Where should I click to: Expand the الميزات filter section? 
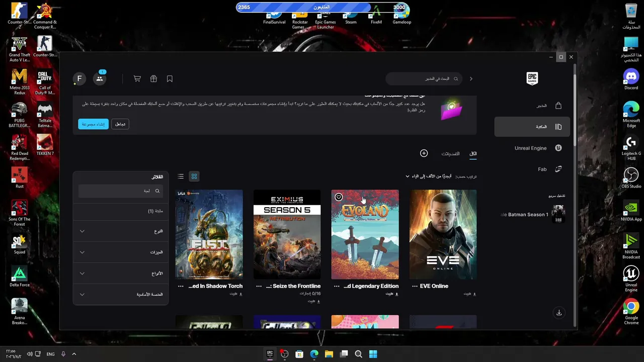tap(121, 252)
